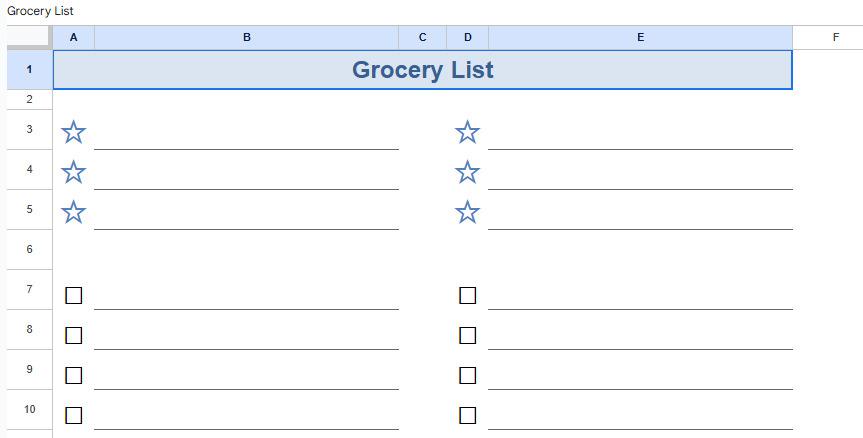Select column E header
The height and width of the screenshot is (438, 863).
point(640,37)
